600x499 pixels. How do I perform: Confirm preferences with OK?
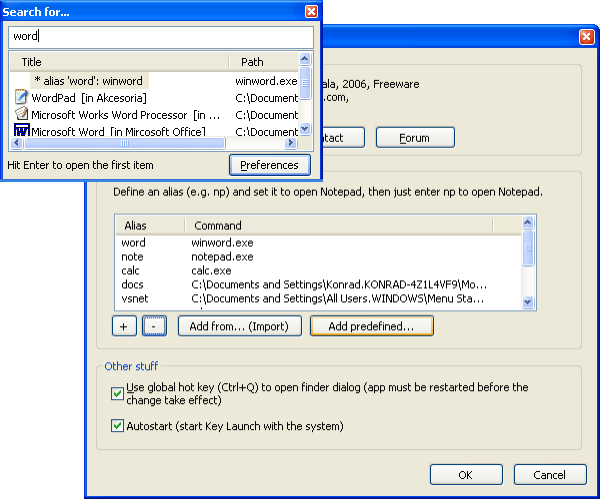coord(466,475)
